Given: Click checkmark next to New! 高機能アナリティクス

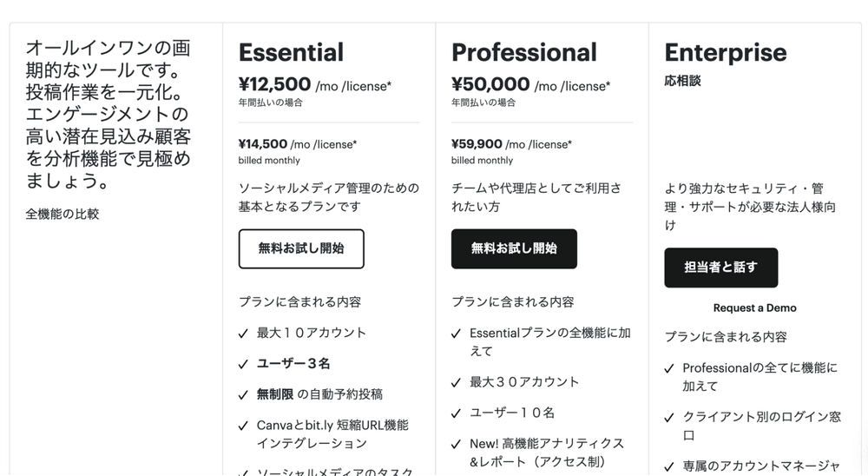Looking at the screenshot, I should pyautogui.click(x=457, y=444).
